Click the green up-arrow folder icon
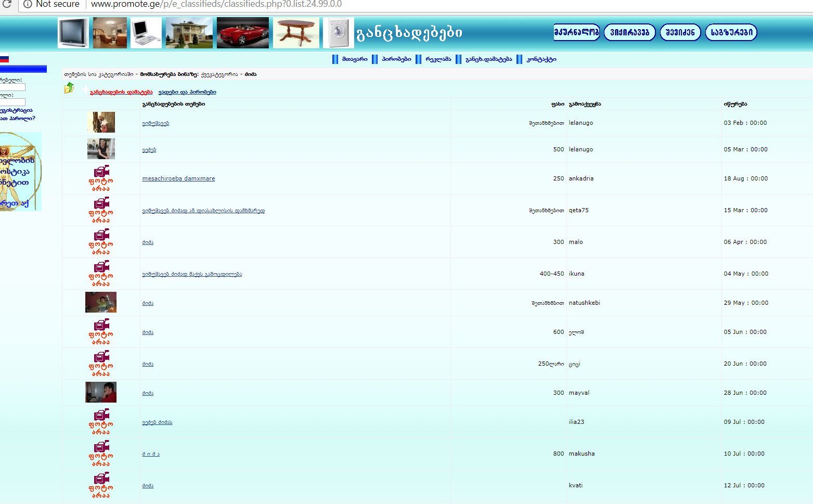 tap(69, 88)
